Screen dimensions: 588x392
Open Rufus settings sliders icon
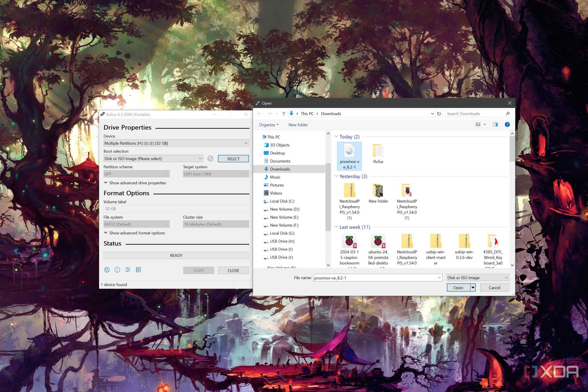128,270
